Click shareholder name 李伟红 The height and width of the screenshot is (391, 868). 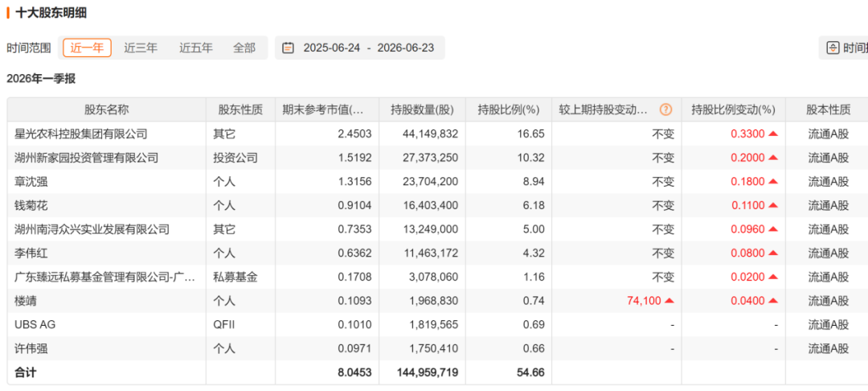click(x=31, y=253)
